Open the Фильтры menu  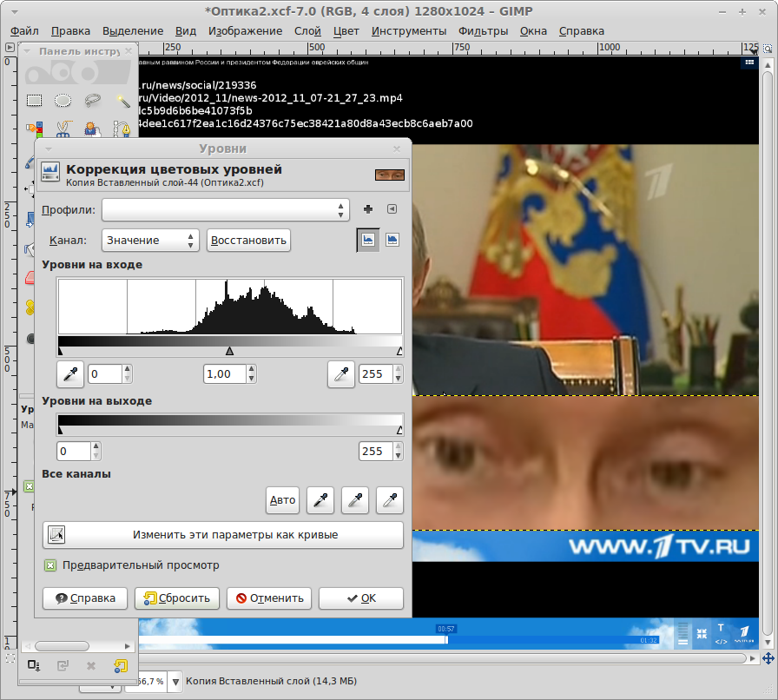pos(483,31)
